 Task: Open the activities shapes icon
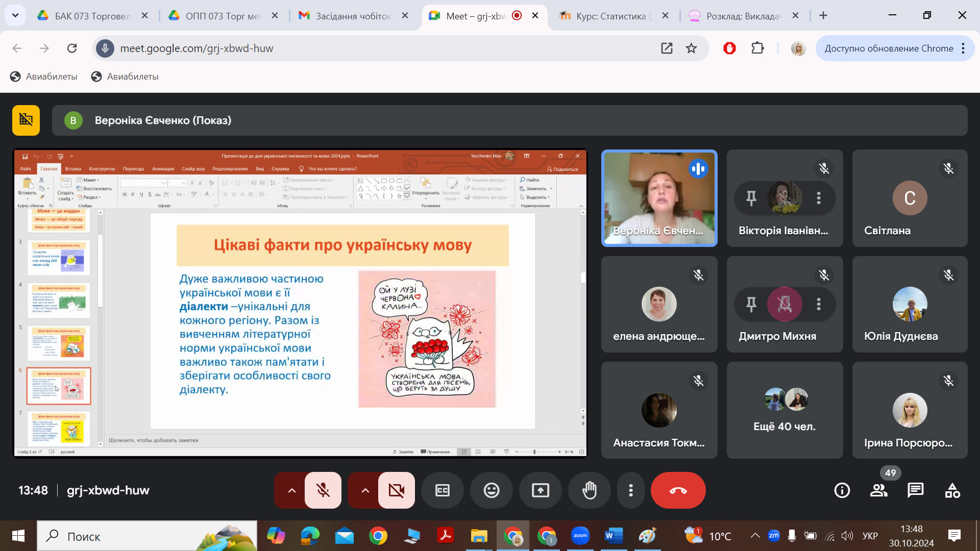click(952, 490)
